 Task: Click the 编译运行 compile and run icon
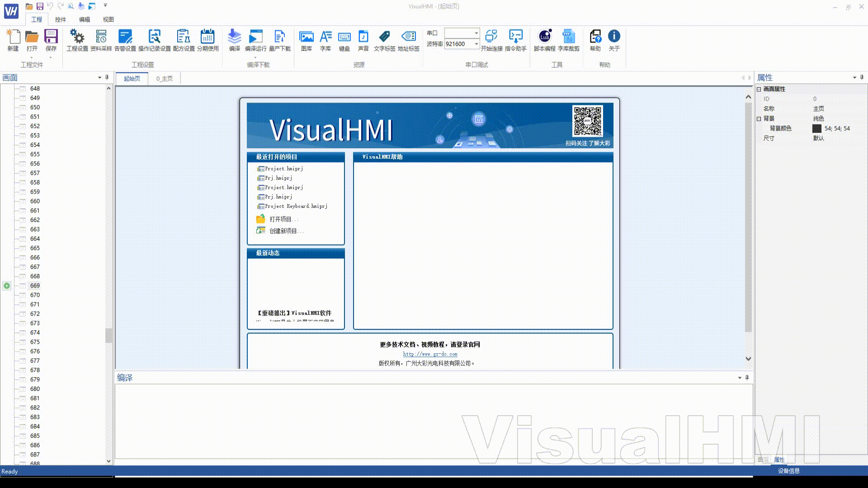(x=255, y=37)
